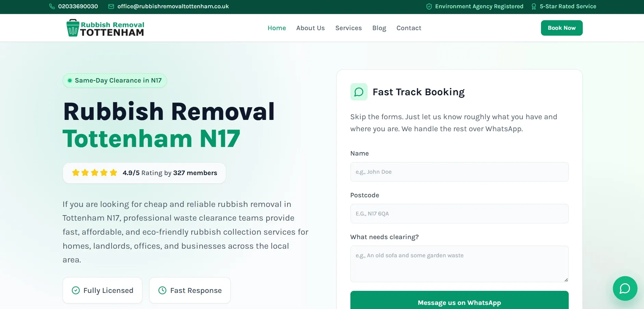The width and height of the screenshot is (644, 309).
Task: Click the 4.9/5 rating text
Action: click(x=131, y=173)
